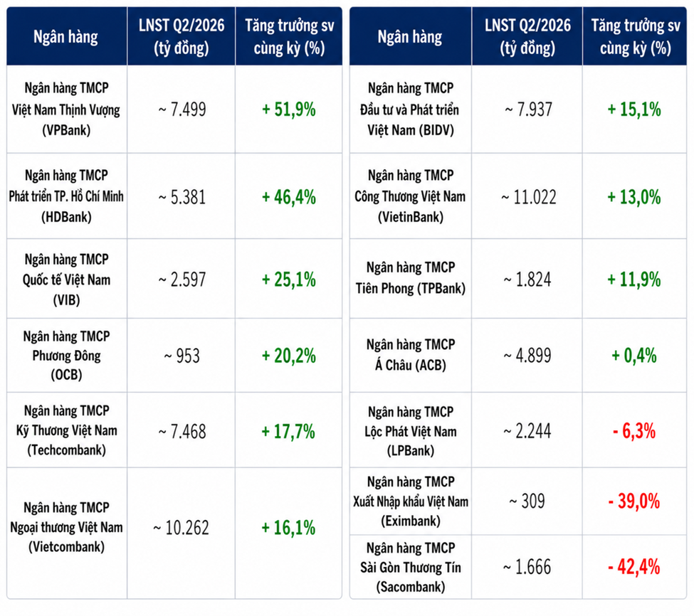Click right table 'Ngân hàng' header
The width and height of the screenshot is (694, 616).
(410, 36)
